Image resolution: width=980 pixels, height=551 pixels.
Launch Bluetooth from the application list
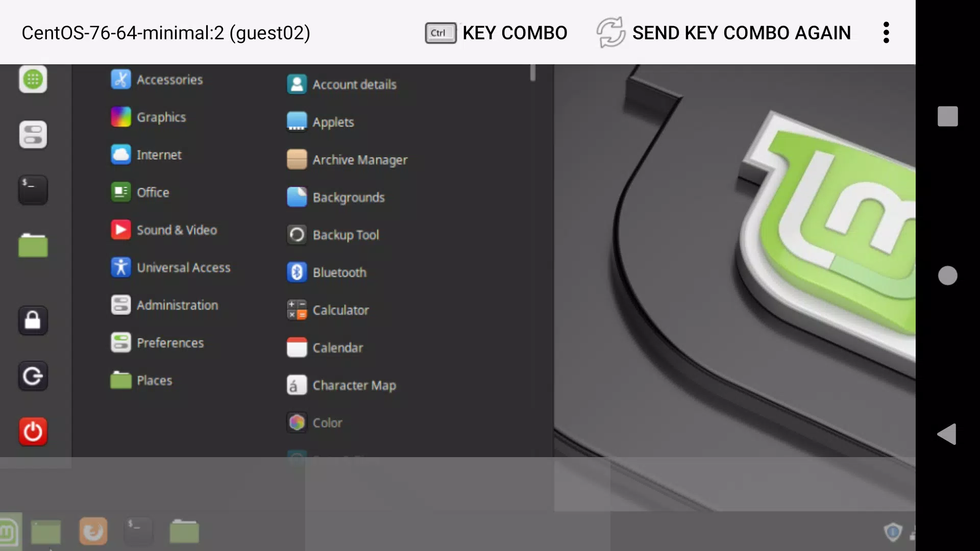(327, 272)
